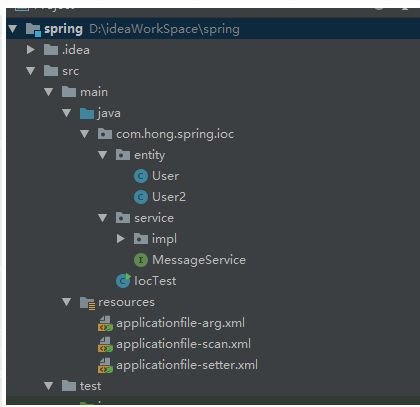Click the User2 class icon
The height and width of the screenshot is (407, 420).
(x=141, y=197)
